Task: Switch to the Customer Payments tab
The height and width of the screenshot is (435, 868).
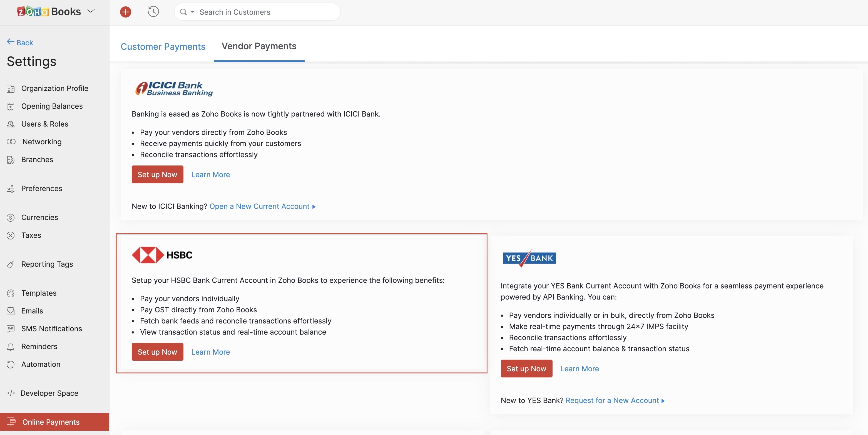Action: pos(163,46)
